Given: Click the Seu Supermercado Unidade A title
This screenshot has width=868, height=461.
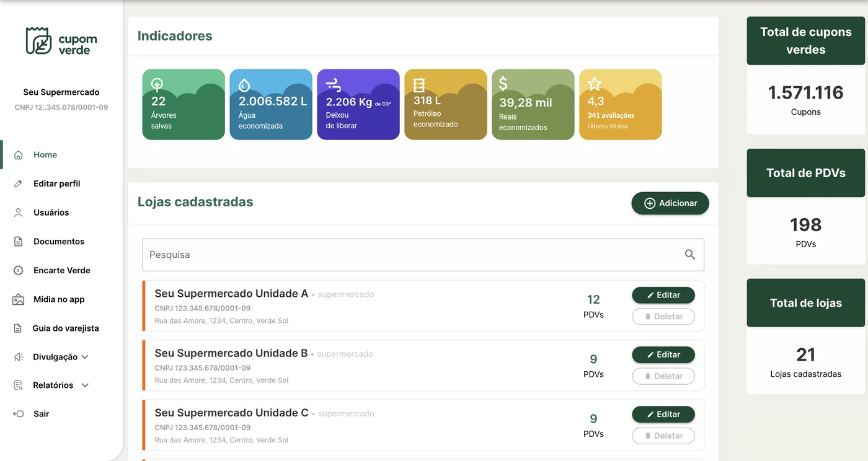Looking at the screenshot, I should click(x=231, y=294).
